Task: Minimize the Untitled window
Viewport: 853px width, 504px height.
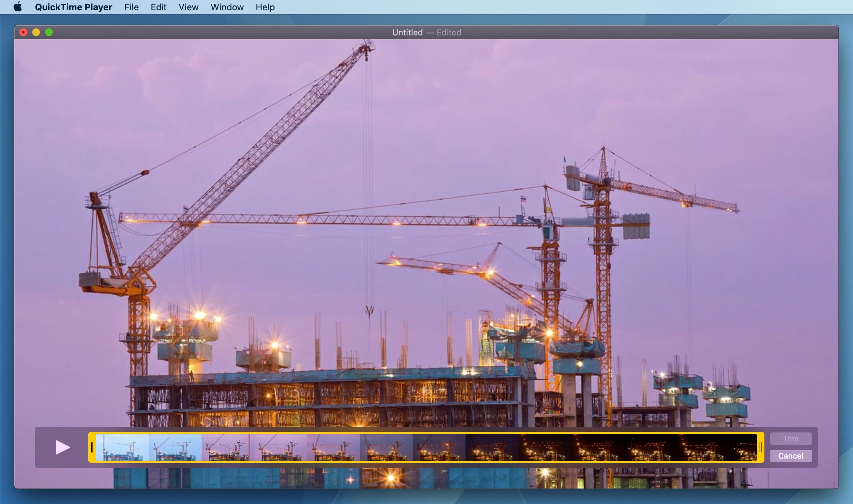Action: point(36,32)
